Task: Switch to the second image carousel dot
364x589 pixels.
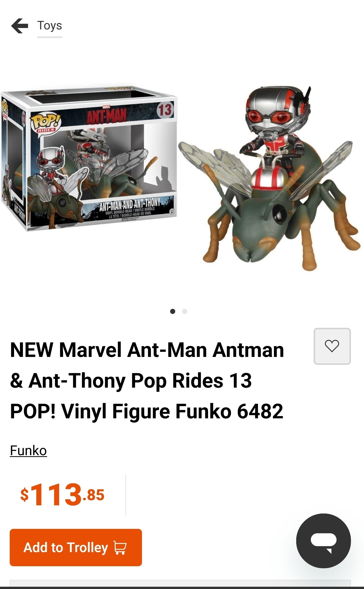Action: click(185, 311)
